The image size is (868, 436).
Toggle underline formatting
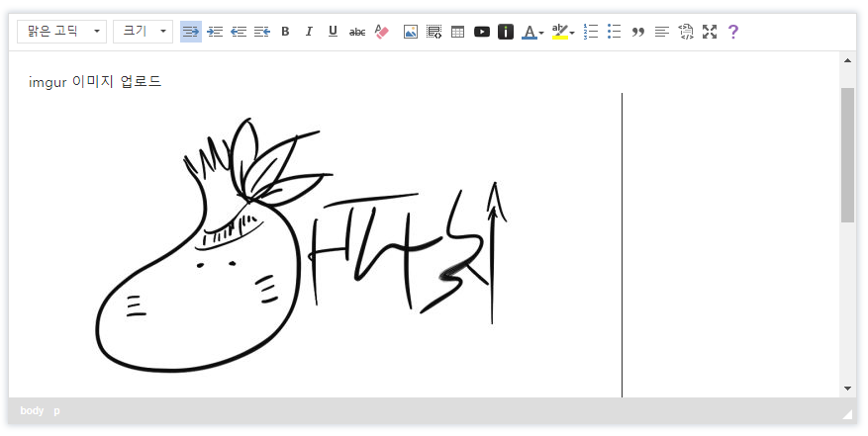click(333, 32)
